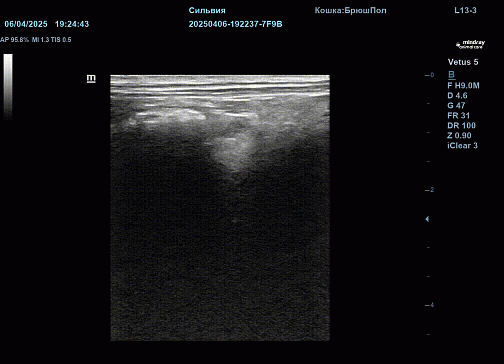Click the zoom Z 0.90 value
504x364 pixels.
click(x=459, y=136)
